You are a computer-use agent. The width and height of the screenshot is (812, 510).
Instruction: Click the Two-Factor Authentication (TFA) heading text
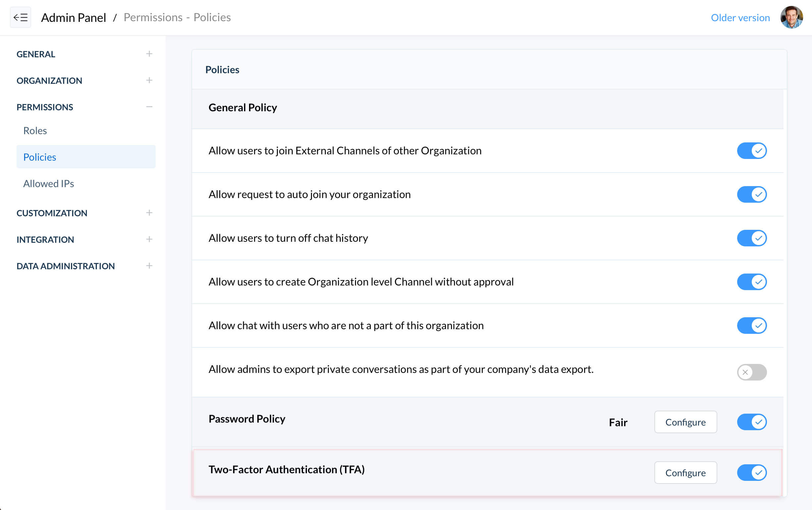(x=287, y=470)
